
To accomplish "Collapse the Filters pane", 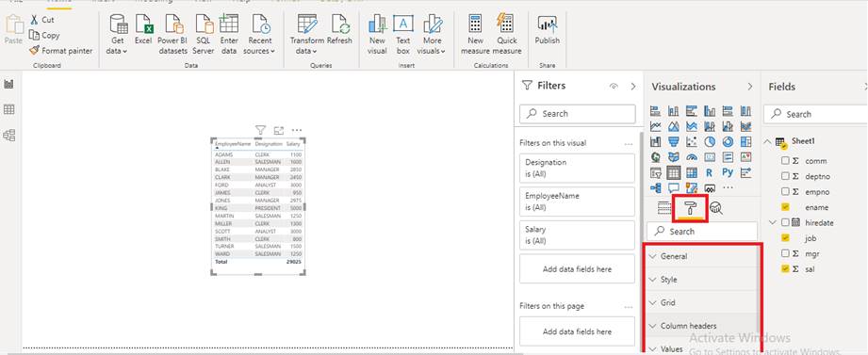I will pos(633,87).
